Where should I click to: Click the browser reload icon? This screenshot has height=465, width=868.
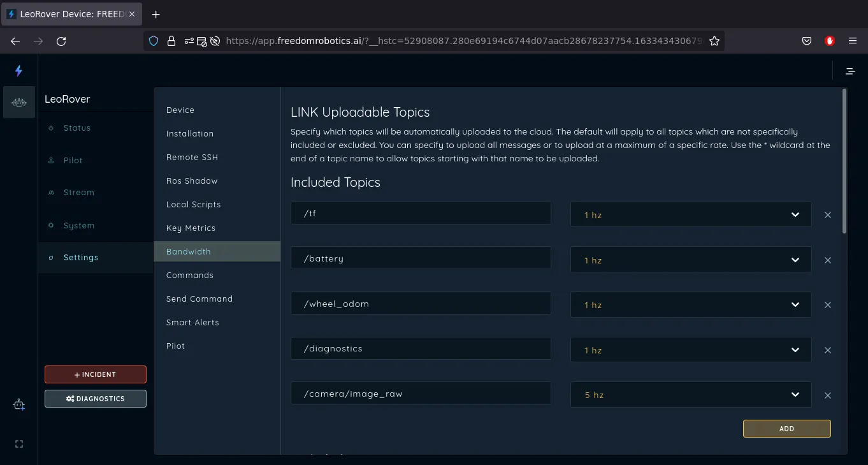(x=61, y=41)
